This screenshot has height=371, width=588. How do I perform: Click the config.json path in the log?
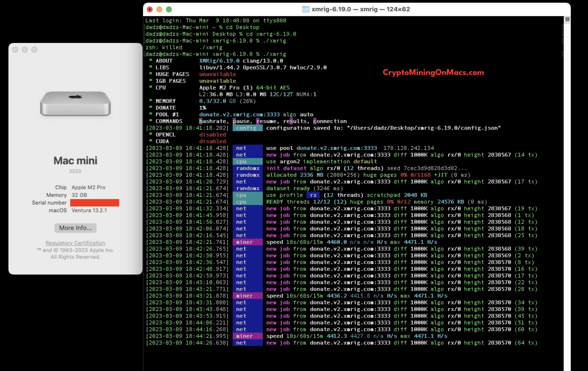point(424,128)
